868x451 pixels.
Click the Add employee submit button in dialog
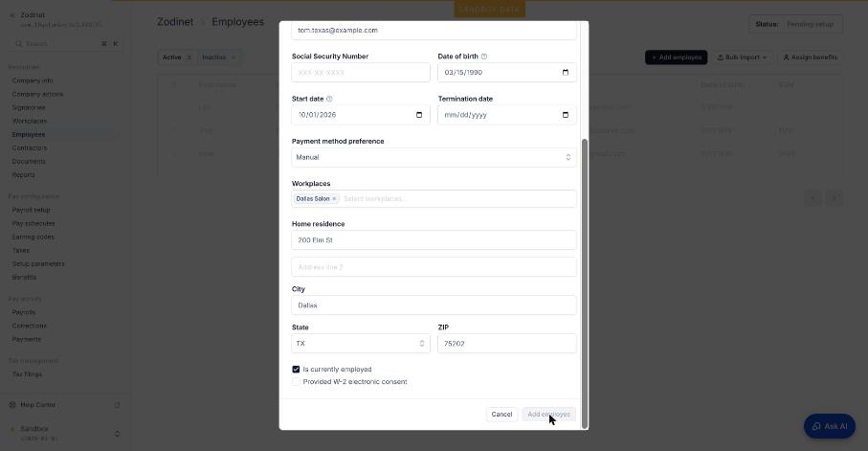click(x=548, y=415)
